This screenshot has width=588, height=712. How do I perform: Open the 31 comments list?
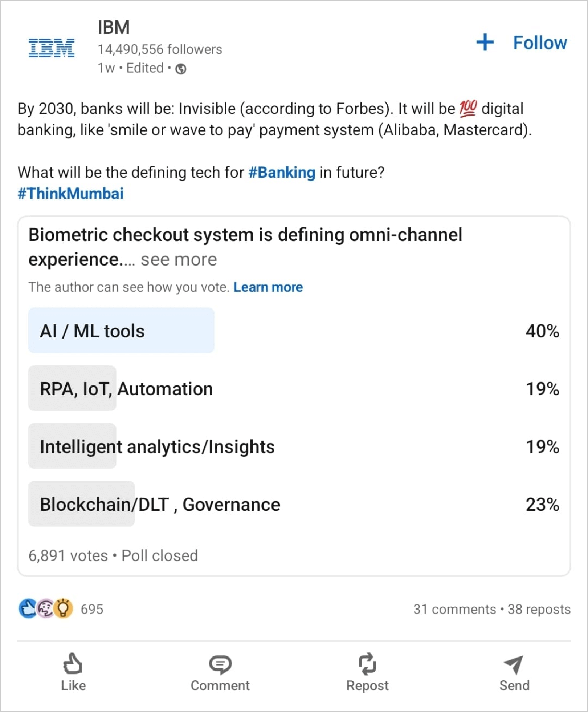point(454,609)
